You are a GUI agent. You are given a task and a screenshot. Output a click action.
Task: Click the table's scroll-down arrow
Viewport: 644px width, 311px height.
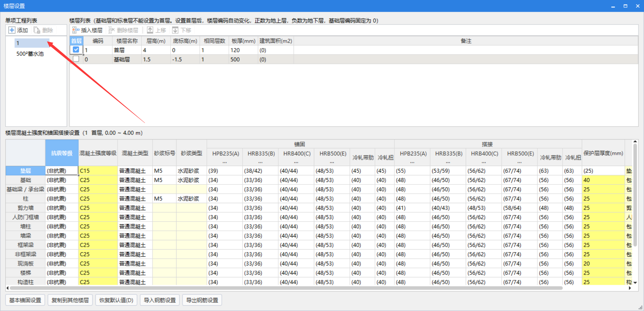coord(635,282)
